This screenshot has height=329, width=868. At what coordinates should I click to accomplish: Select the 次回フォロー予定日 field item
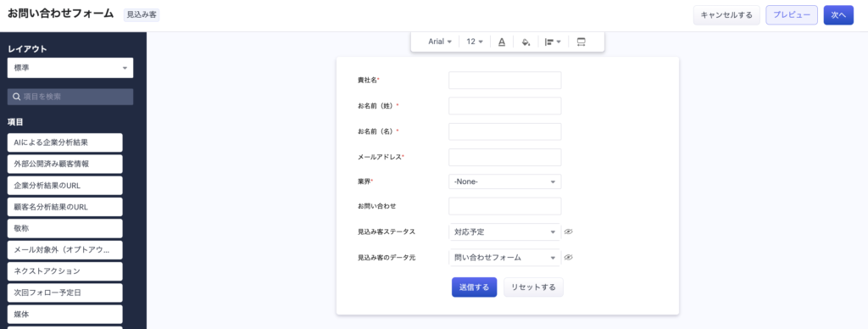pyautogui.click(x=64, y=293)
